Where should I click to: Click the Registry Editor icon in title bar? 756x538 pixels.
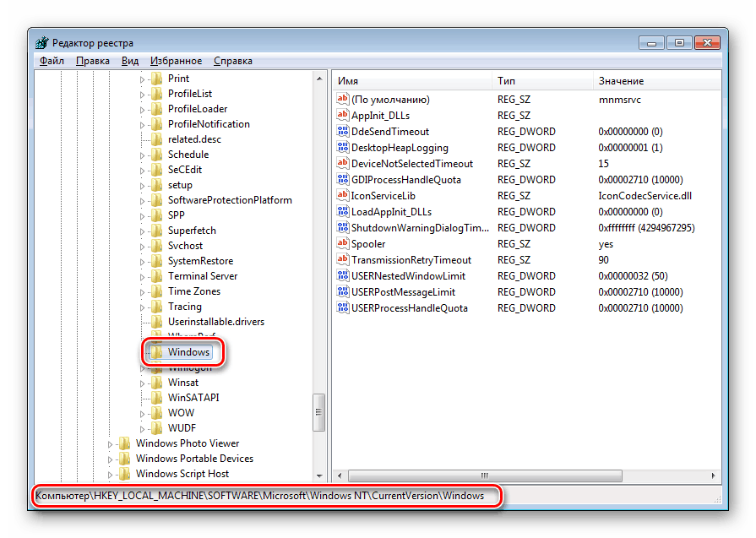pos(42,43)
